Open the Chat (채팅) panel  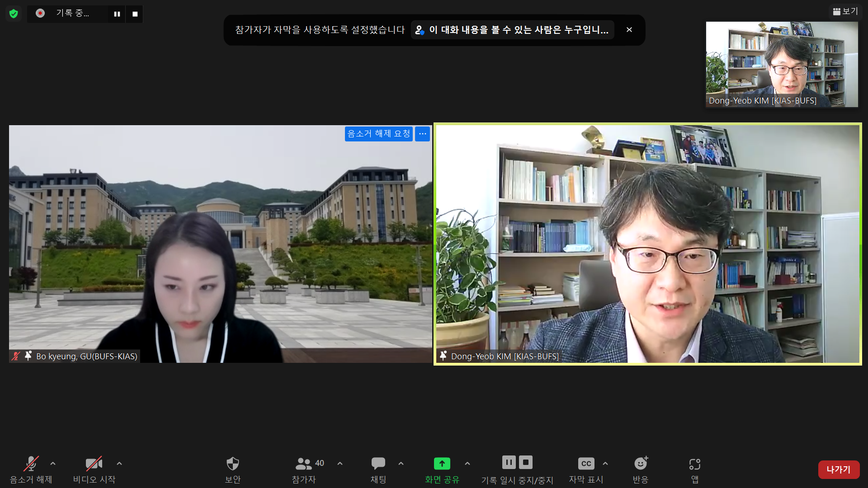378,464
